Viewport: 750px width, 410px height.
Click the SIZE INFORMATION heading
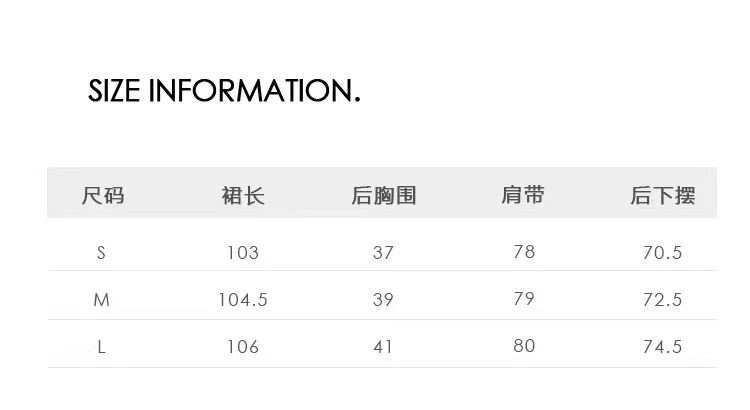pyautogui.click(x=224, y=92)
